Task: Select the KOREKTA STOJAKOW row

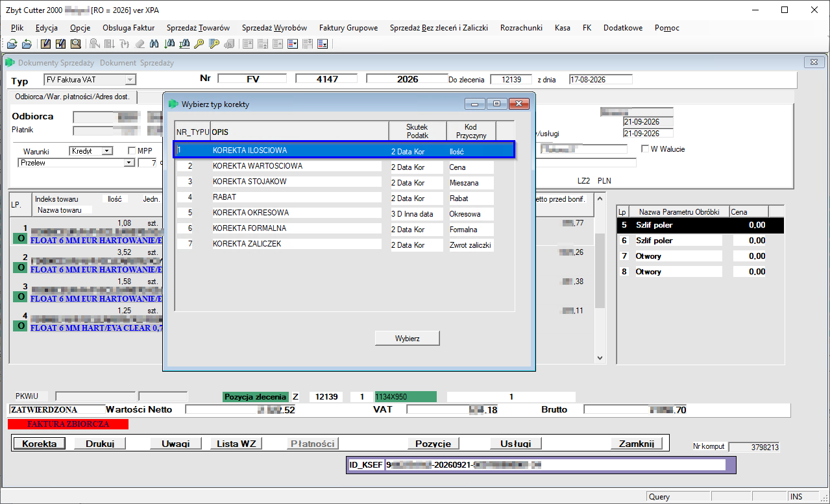Action: point(345,182)
